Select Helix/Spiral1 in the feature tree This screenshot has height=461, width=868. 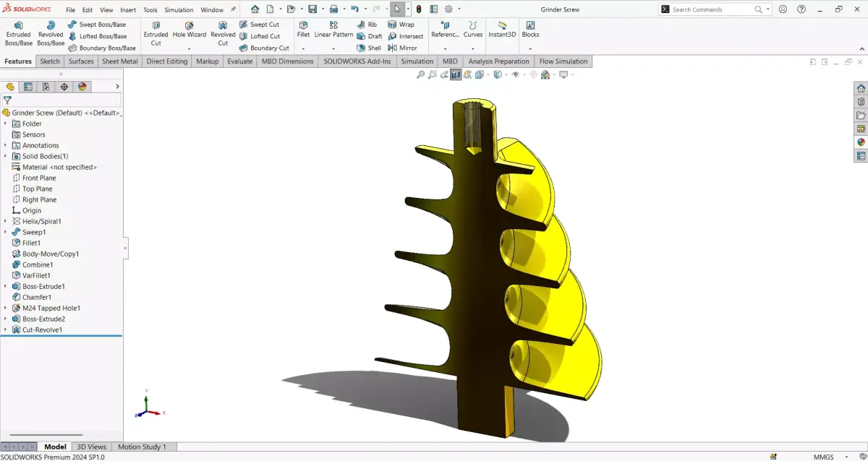[x=41, y=221]
